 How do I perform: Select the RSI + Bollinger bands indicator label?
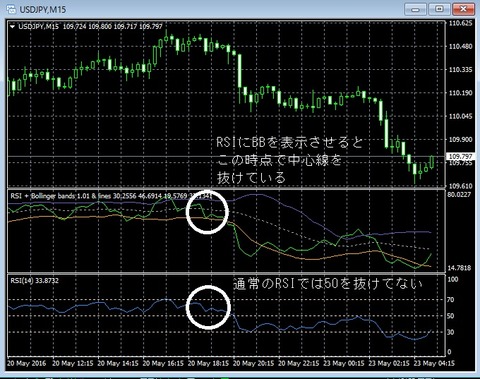(111, 196)
